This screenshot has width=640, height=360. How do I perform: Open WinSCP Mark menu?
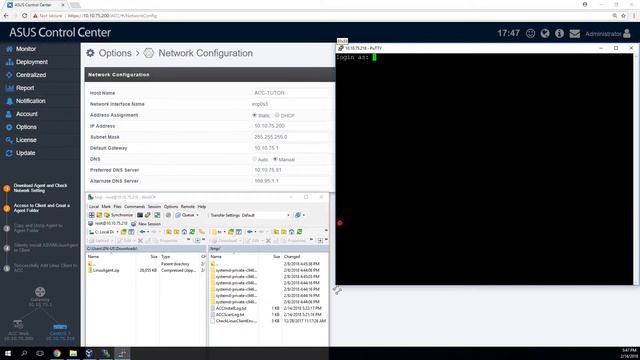106,207
